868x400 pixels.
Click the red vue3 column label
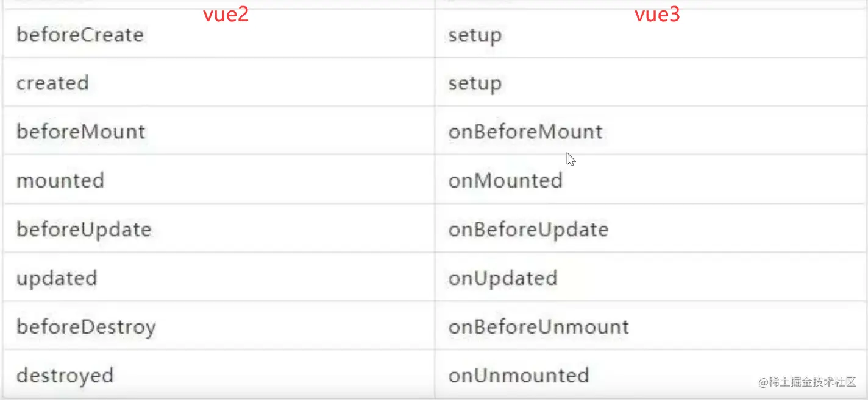(657, 15)
